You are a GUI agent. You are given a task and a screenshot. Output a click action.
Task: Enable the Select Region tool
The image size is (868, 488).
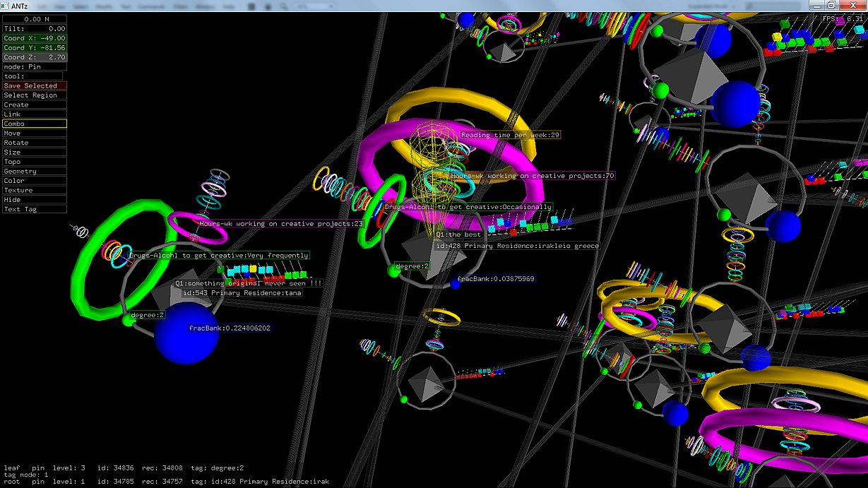click(x=35, y=95)
